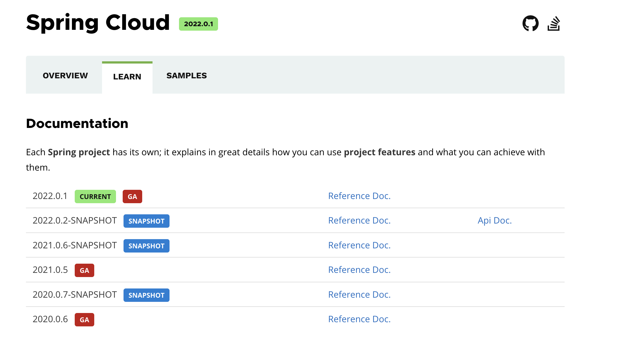Viewport: 624px width, 364px height.
Task: Click the version text 2021.0.6-SNAPSHOT
Action: (75, 245)
